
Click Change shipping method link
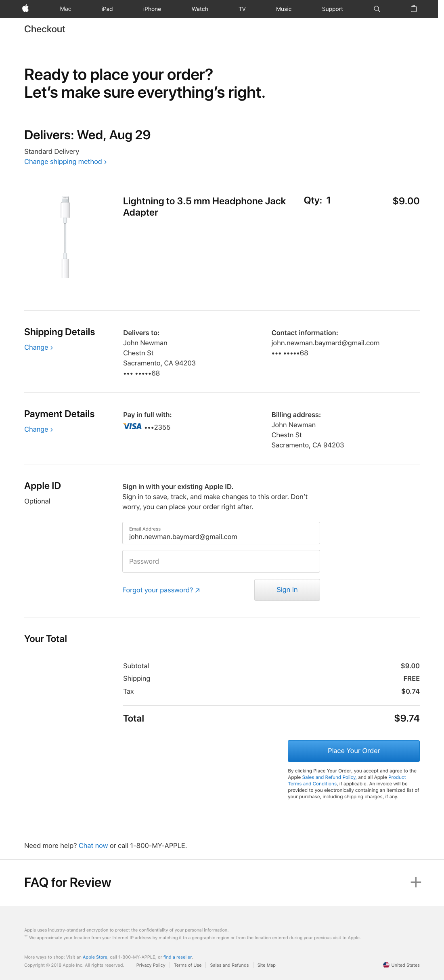[x=65, y=162]
